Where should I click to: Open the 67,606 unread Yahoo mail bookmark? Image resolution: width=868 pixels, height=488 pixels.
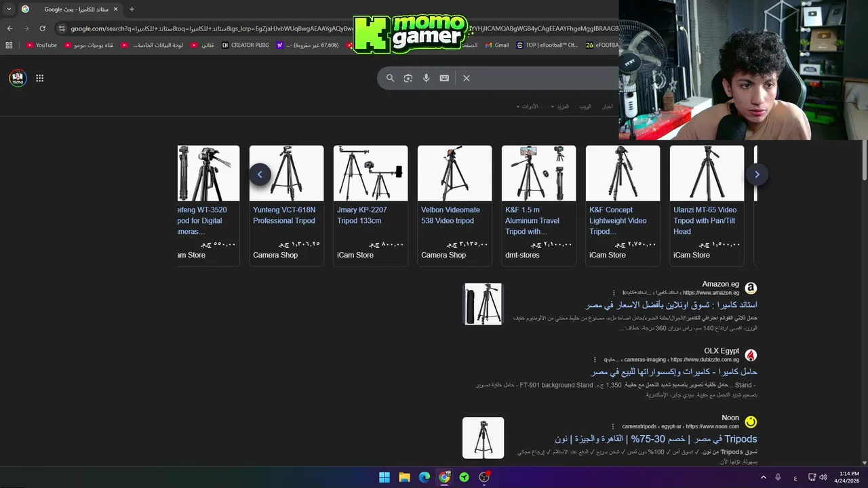tap(308, 45)
